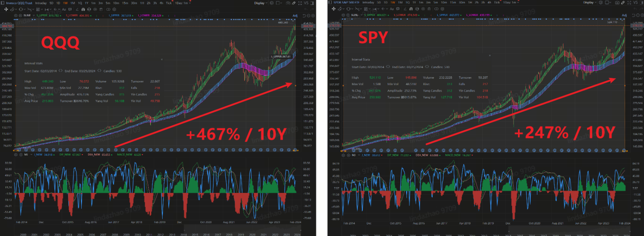Take a screenshot with SPY chart camera icon
This screenshot has width=644, height=236.
pyautogui.click(x=617, y=2)
